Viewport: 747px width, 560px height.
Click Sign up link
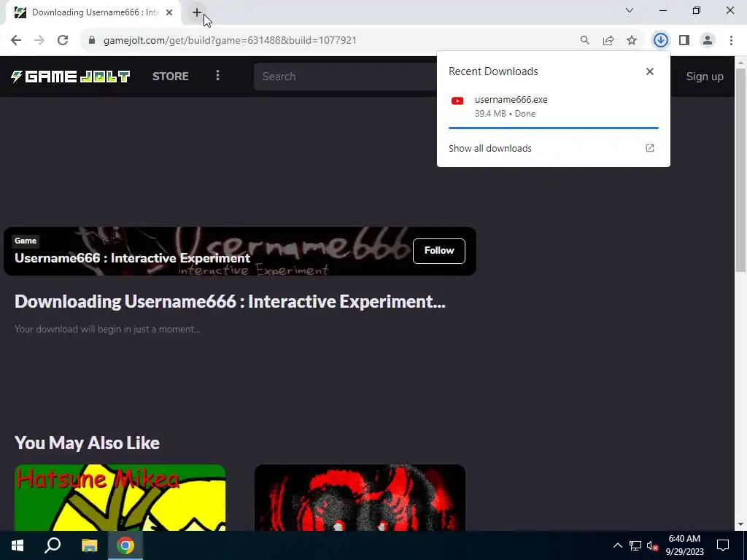click(705, 77)
